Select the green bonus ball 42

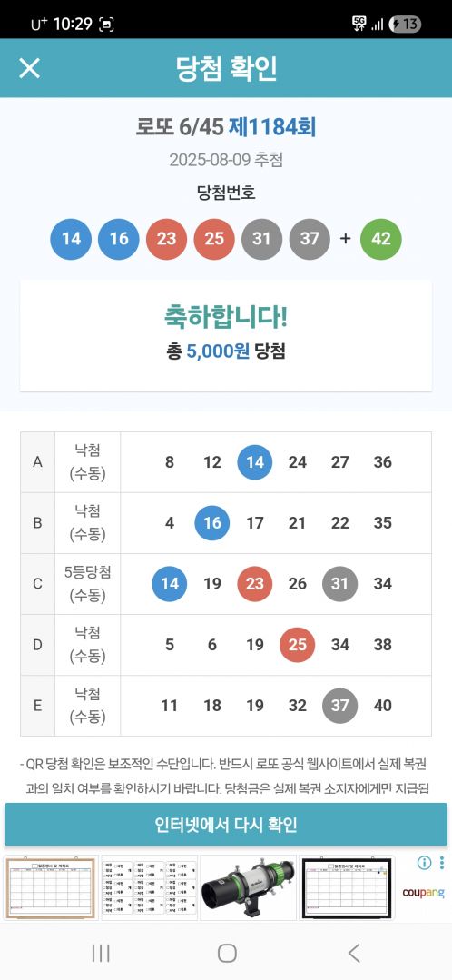(x=381, y=239)
